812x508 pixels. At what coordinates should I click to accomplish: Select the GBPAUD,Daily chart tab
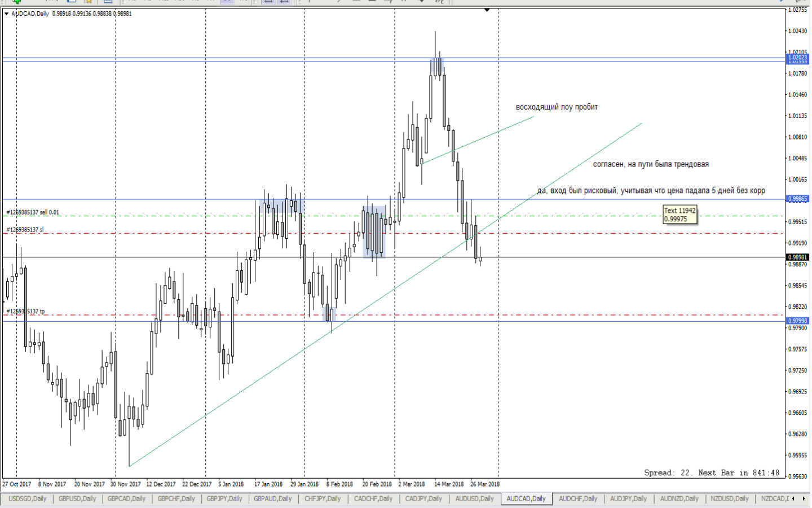coord(273,499)
